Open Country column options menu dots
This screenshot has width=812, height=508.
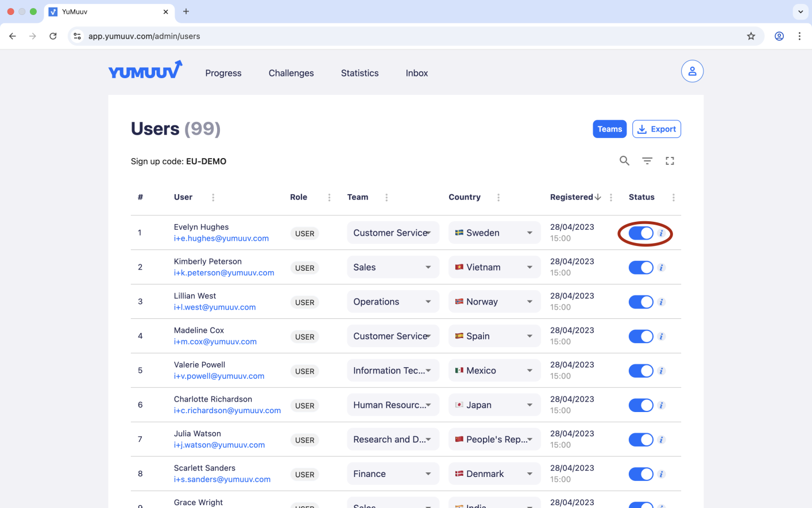point(498,198)
